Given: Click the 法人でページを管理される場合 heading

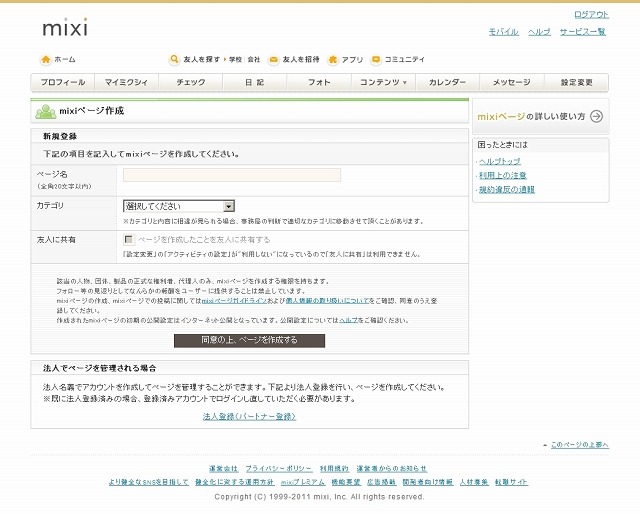Looking at the screenshot, I should tap(100, 368).
